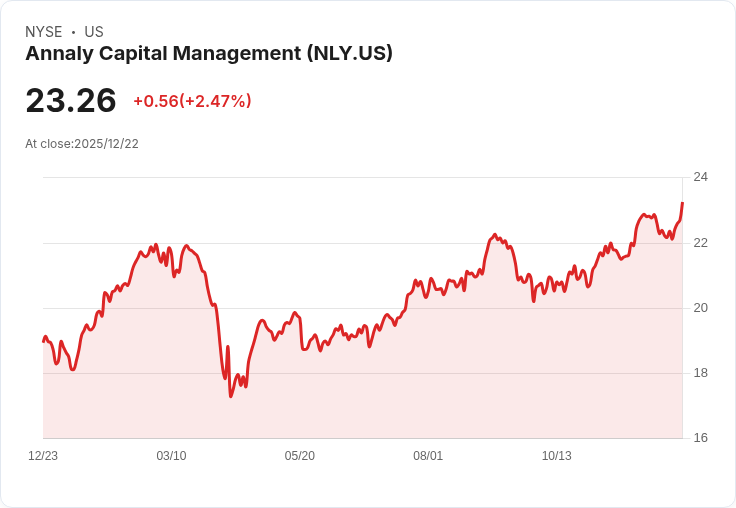Click the At close:2025/12/22 timestamp
Viewport: 736px width, 508px height.
point(82,144)
